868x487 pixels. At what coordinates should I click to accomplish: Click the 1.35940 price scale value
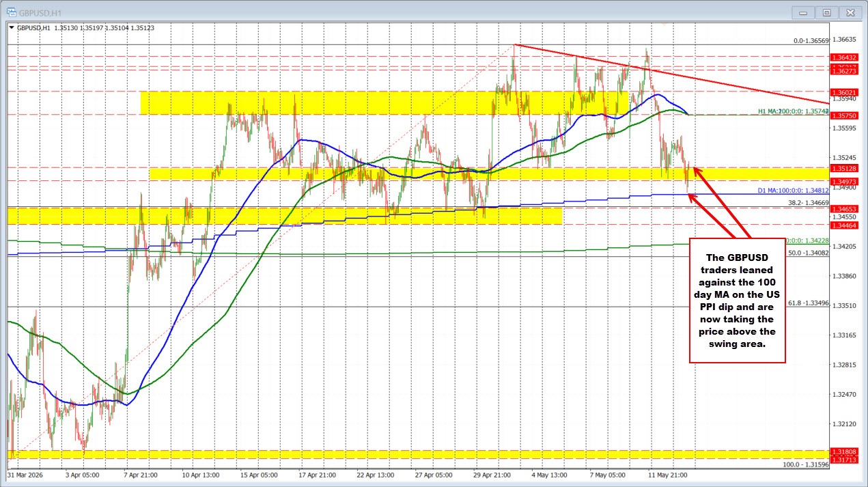click(845, 98)
